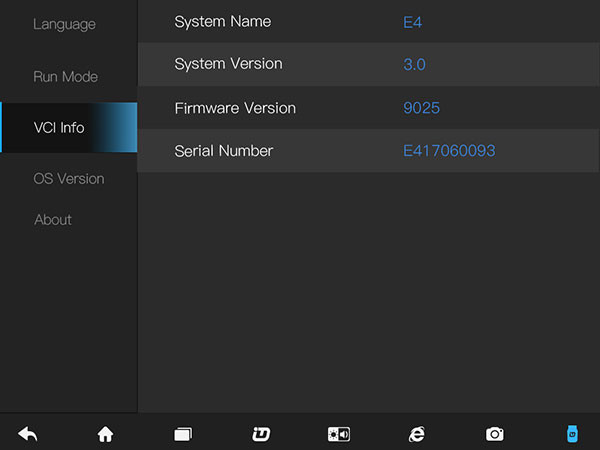Select the System Version row
600x450 pixels.
[x=369, y=64]
